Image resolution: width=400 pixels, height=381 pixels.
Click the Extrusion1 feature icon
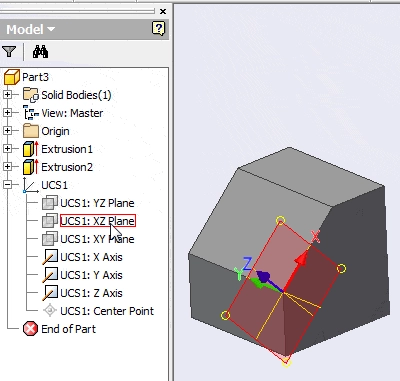[31, 149]
